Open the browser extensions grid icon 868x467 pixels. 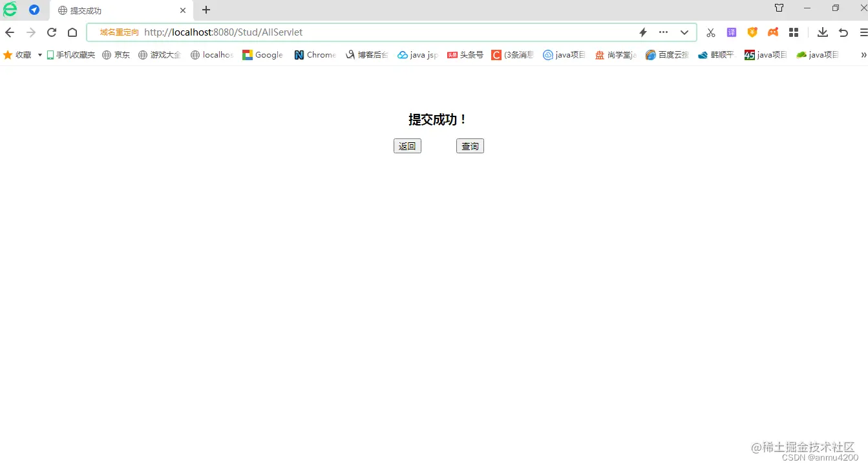click(794, 32)
